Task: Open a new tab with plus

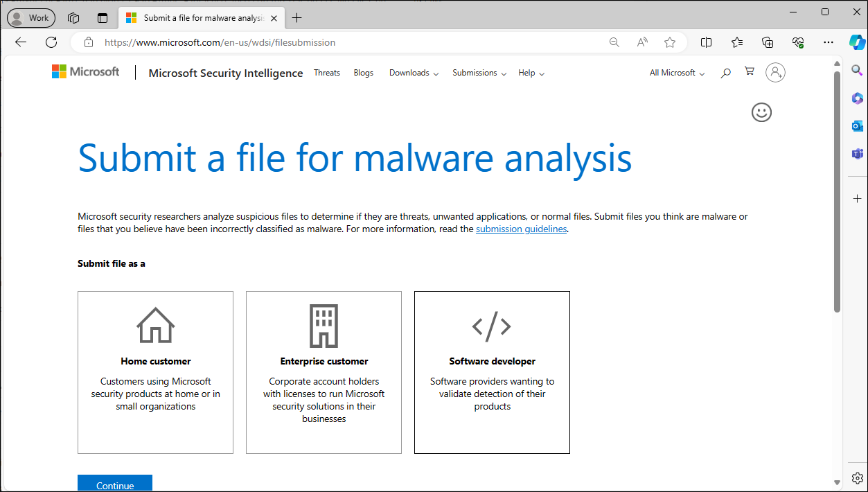Action: (297, 18)
